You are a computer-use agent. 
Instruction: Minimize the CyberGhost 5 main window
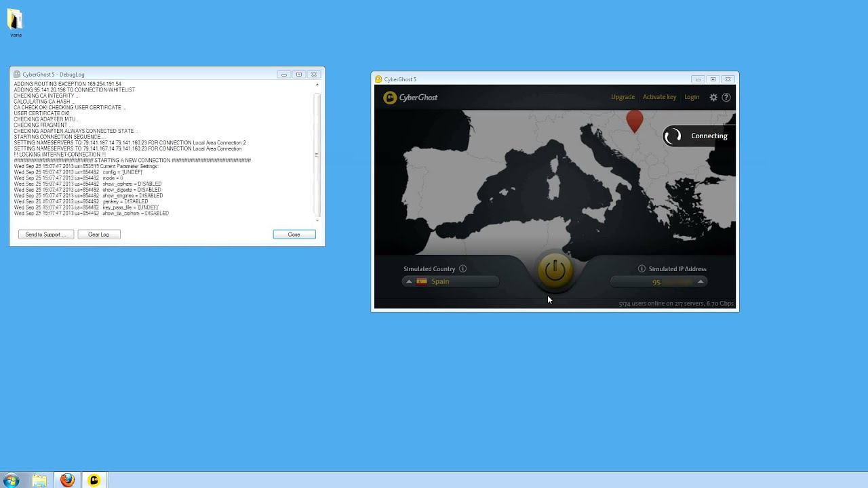pyautogui.click(x=698, y=79)
